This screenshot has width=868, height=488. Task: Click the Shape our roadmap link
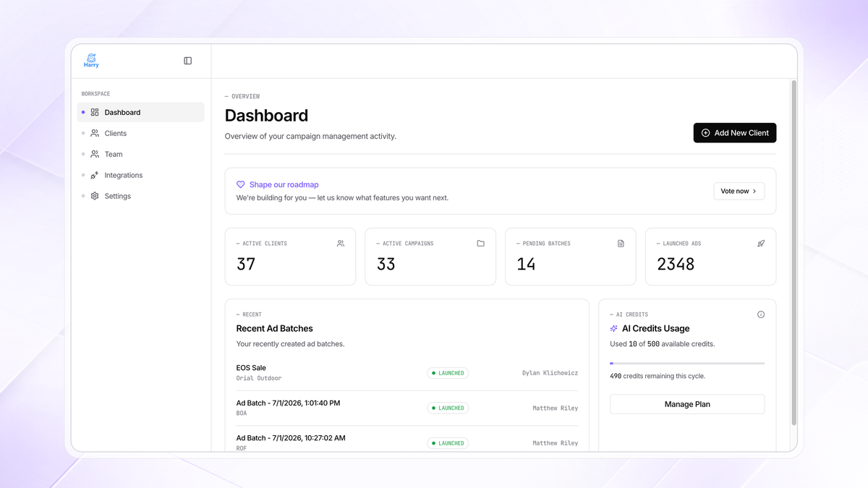284,184
